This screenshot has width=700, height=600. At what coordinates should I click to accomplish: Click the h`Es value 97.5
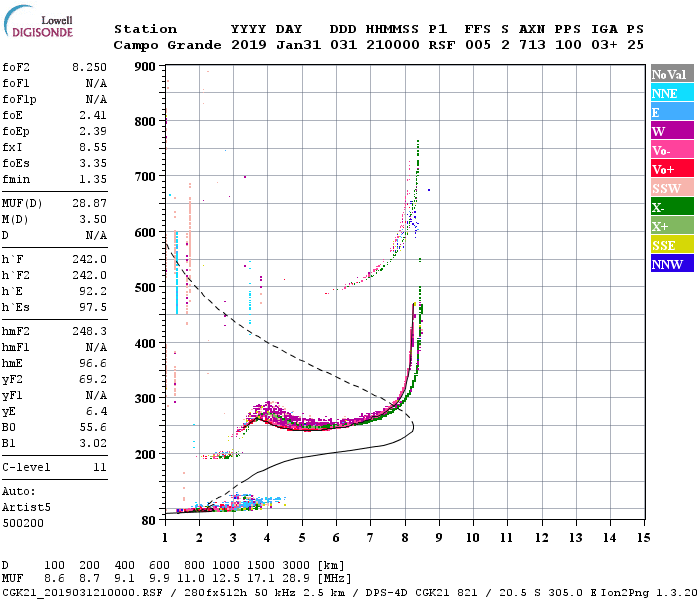pos(93,308)
